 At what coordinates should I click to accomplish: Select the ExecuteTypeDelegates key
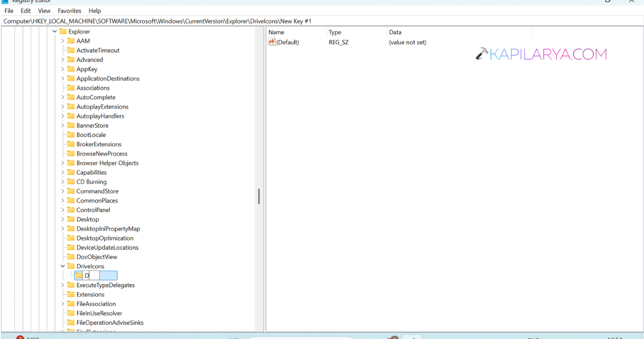point(106,285)
